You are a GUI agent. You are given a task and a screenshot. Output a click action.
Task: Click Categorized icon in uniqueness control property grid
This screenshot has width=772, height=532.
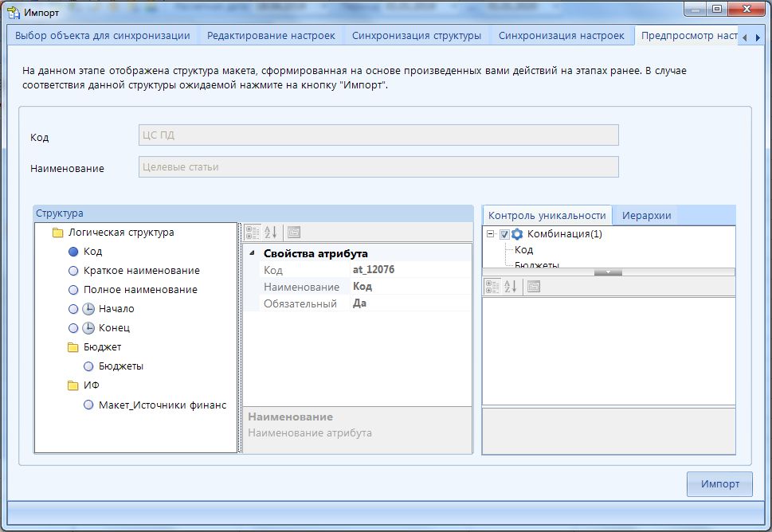pos(492,287)
